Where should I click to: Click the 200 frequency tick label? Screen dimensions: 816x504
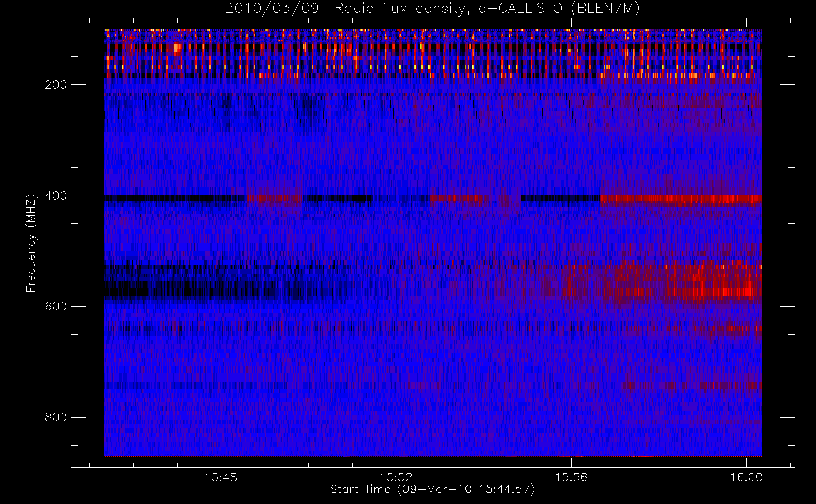[56, 85]
